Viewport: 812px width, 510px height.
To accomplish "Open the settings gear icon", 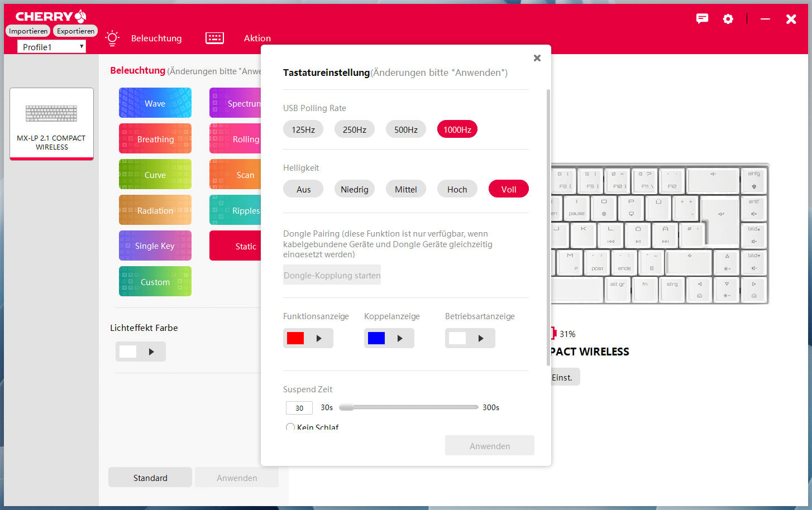I will [728, 19].
